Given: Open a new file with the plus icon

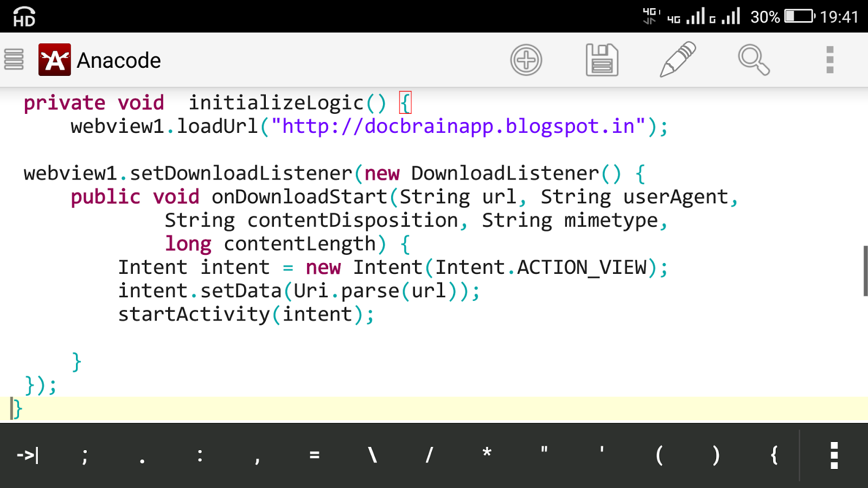Looking at the screenshot, I should pyautogui.click(x=525, y=60).
